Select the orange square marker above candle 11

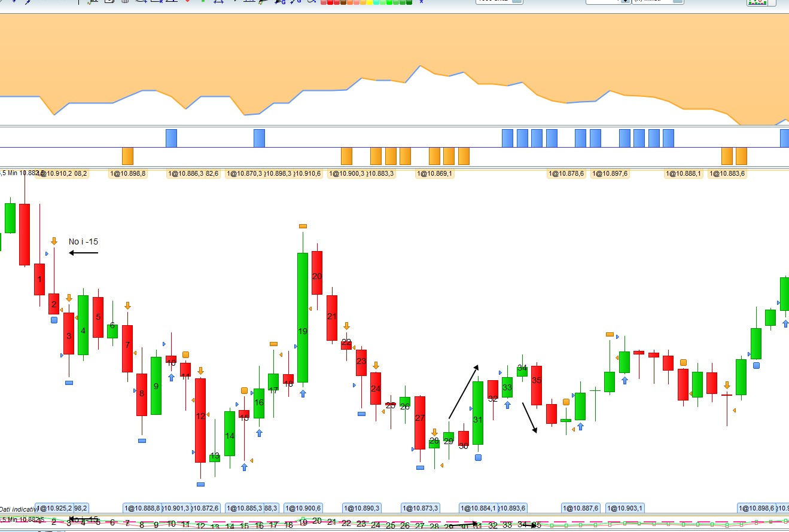pos(185,354)
